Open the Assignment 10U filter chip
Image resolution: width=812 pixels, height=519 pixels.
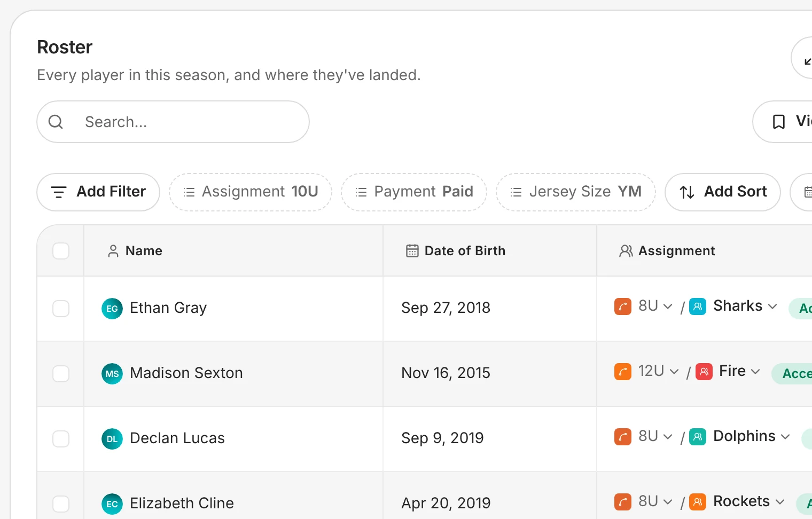(x=251, y=192)
